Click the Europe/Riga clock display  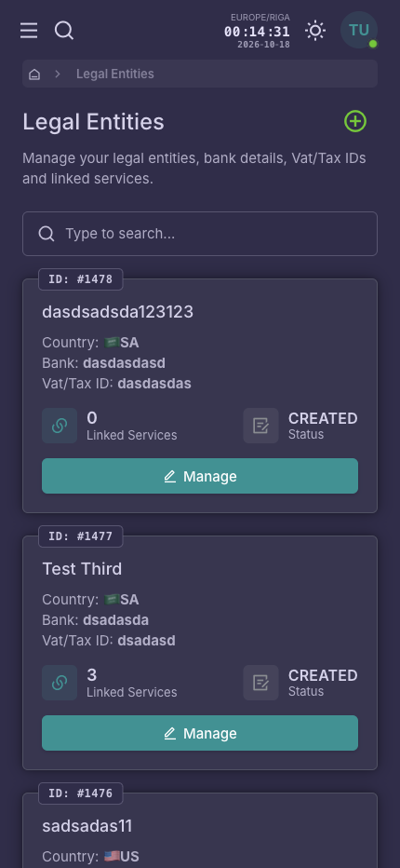tap(258, 31)
